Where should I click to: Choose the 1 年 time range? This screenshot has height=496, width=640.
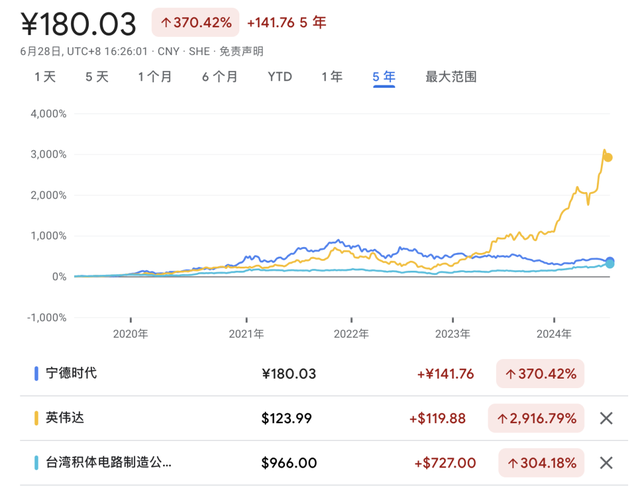point(332,76)
